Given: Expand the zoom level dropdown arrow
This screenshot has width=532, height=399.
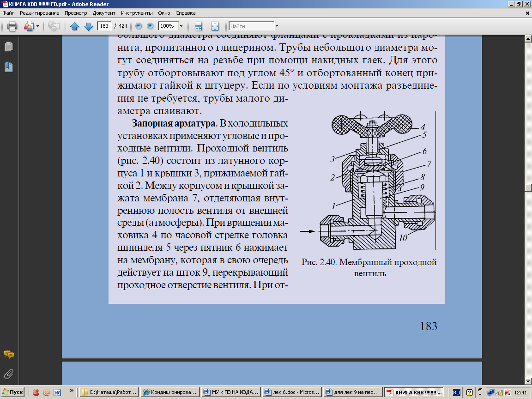Looking at the screenshot, I should [x=181, y=26].
